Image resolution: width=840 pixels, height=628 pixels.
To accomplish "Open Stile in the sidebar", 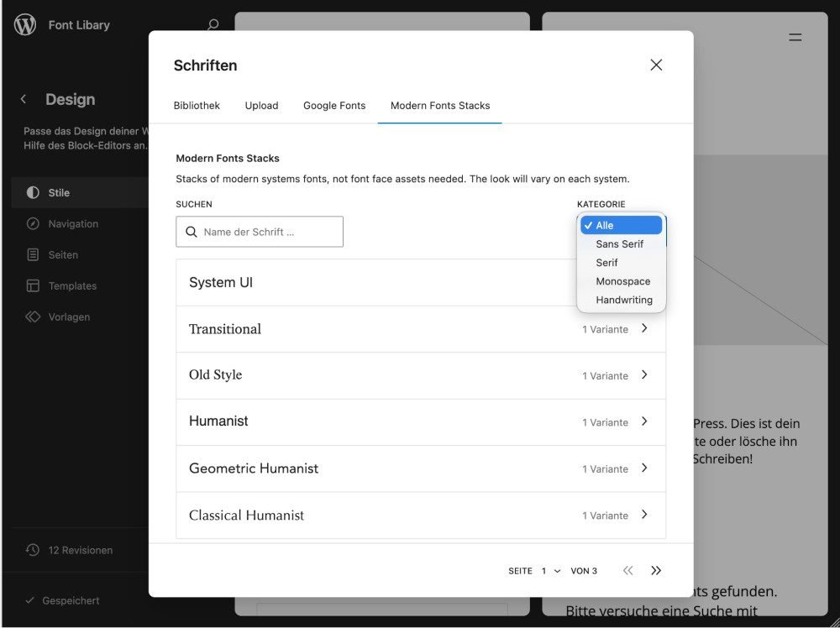I will (x=59, y=192).
